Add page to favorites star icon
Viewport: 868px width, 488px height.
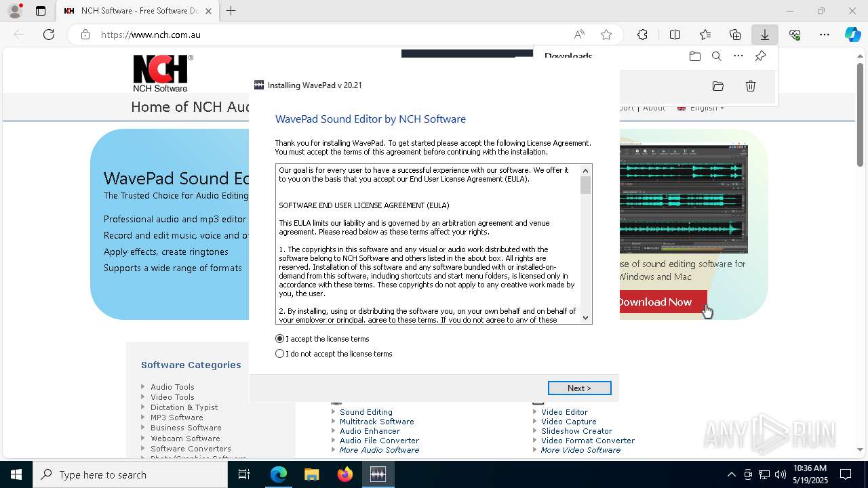tap(606, 35)
